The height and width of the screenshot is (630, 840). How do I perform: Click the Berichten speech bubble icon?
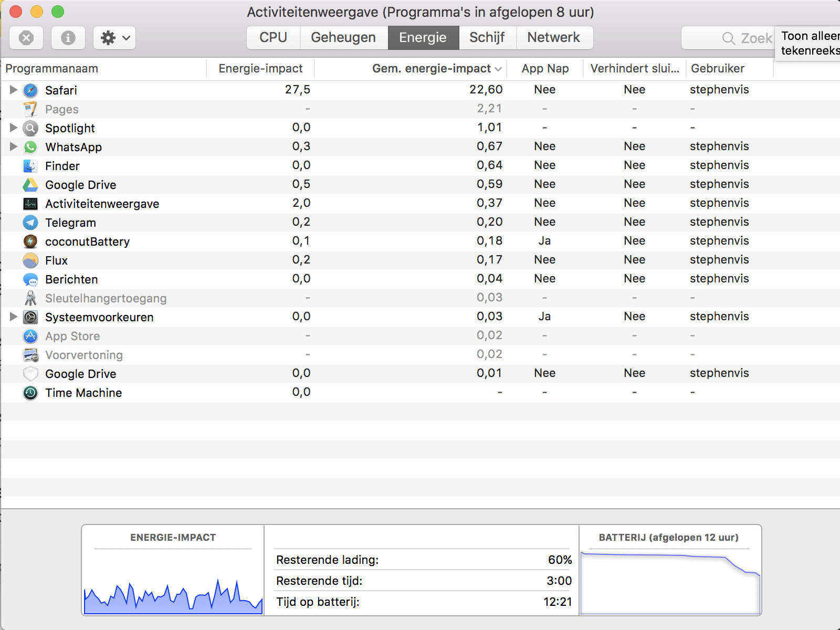tap(30, 279)
